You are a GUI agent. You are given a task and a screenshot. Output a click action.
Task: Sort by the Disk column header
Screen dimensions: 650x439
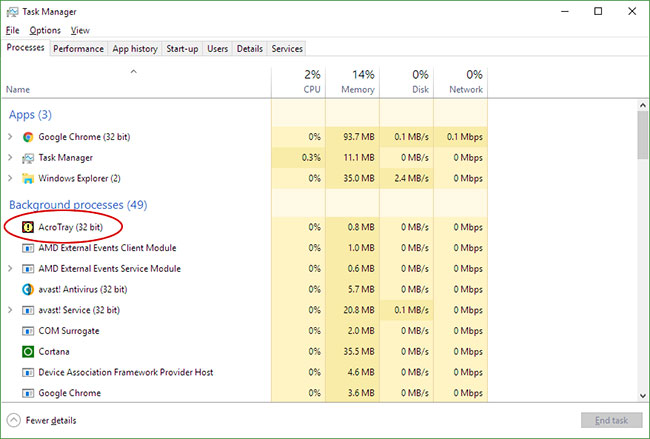pos(406,82)
